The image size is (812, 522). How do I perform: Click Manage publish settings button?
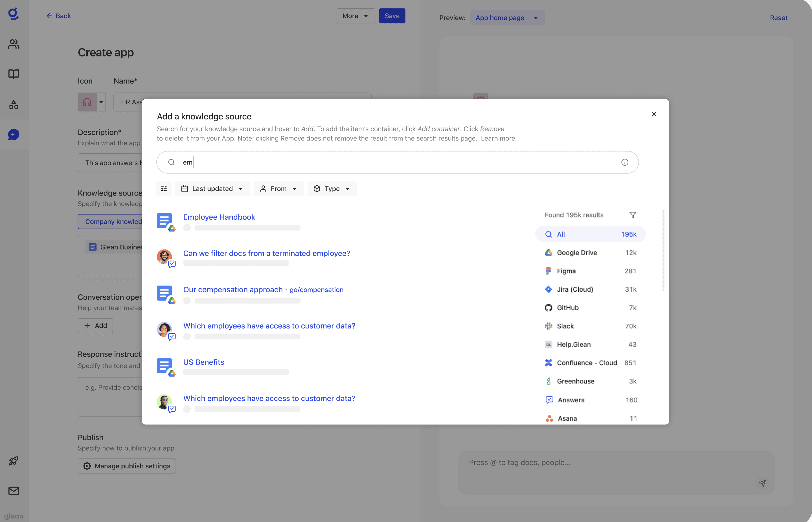(x=127, y=466)
